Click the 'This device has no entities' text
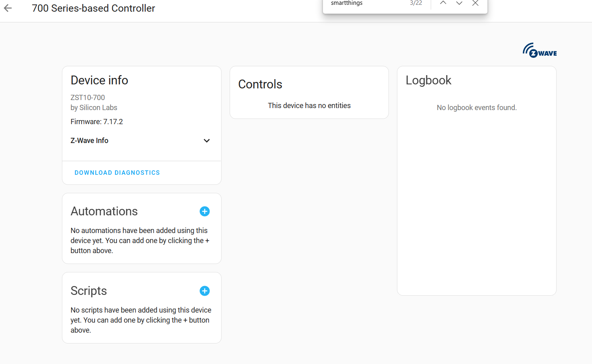This screenshot has height=364, width=592. point(309,105)
